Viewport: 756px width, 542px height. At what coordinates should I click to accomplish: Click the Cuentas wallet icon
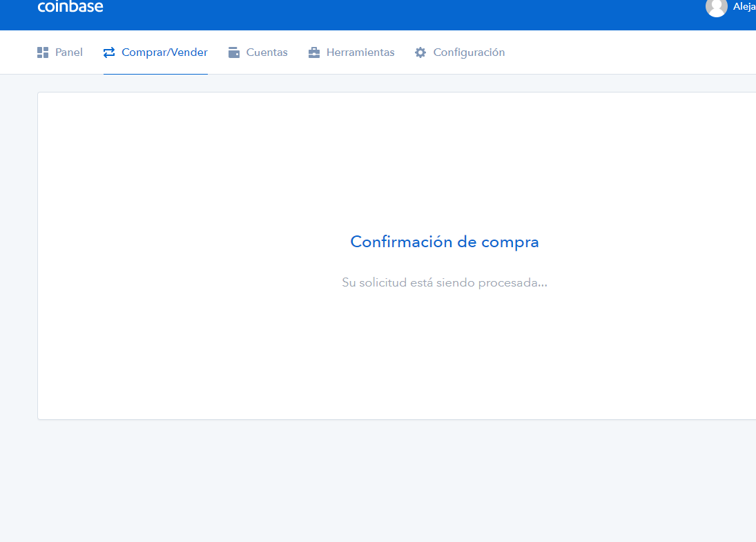click(x=234, y=52)
